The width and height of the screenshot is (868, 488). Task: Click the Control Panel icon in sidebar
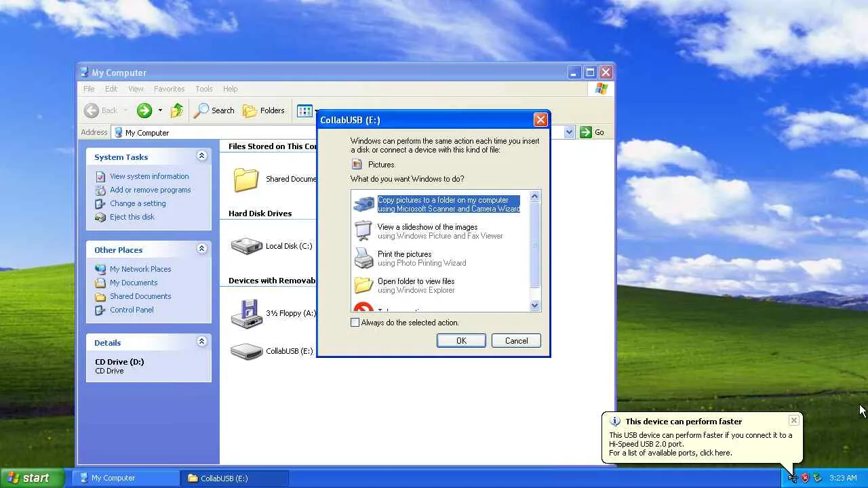click(100, 310)
